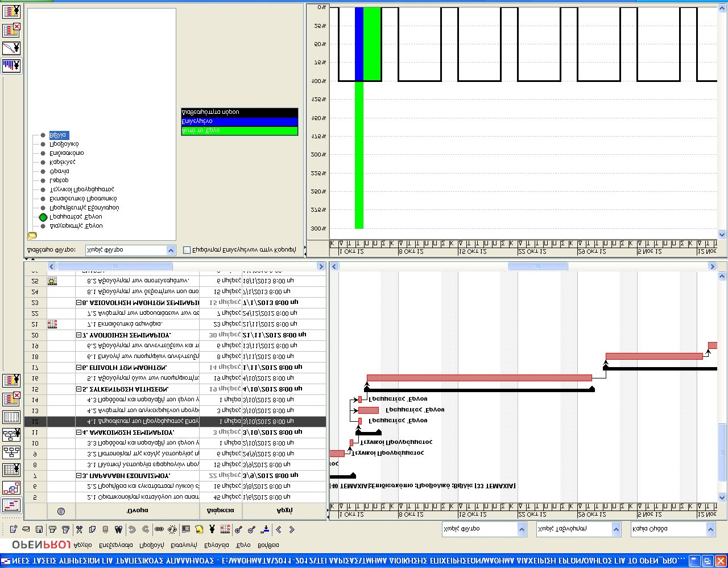Click the Open project folder icon
The image size is (728, 568).
tap(26, 529)
